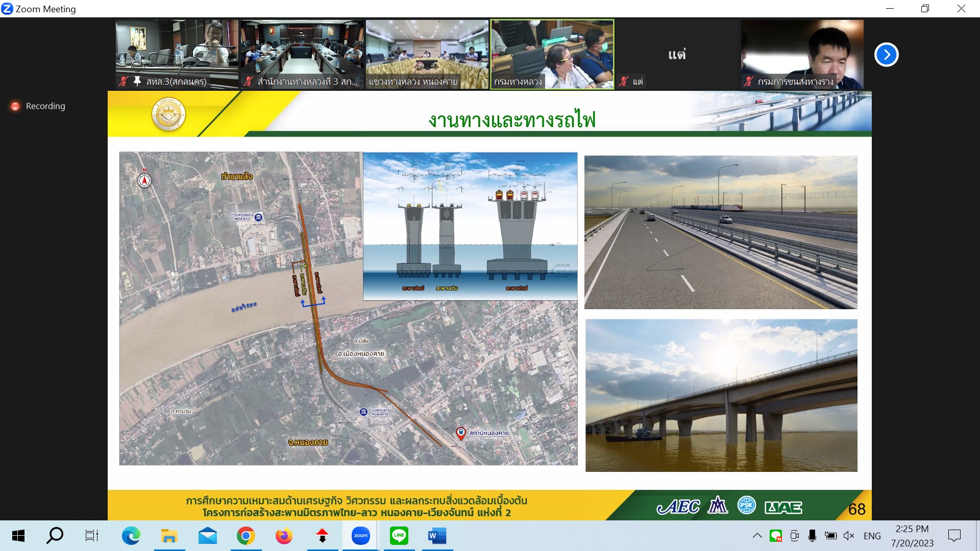Viewport: 980px width, 551px height.
Task: Click muted mic icon on สำนักงานทางหลวงที่ 3 tile
Action: point(248,81)
